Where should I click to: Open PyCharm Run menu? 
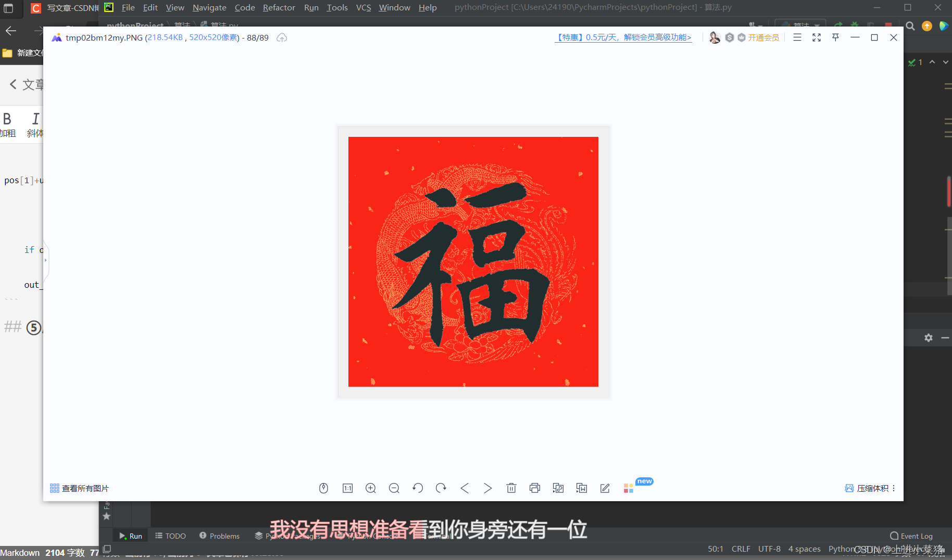[x=311, y=7]
